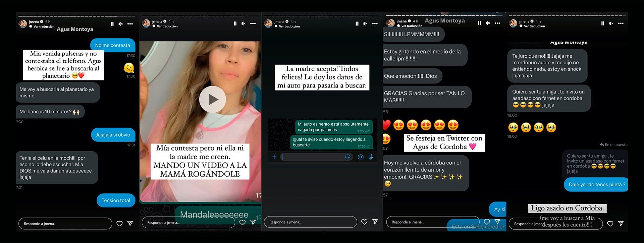Send the "Ligo asado en Cordoba" story via share icon
The width and height of the screenshot is (644, 243).
(621, 224)
